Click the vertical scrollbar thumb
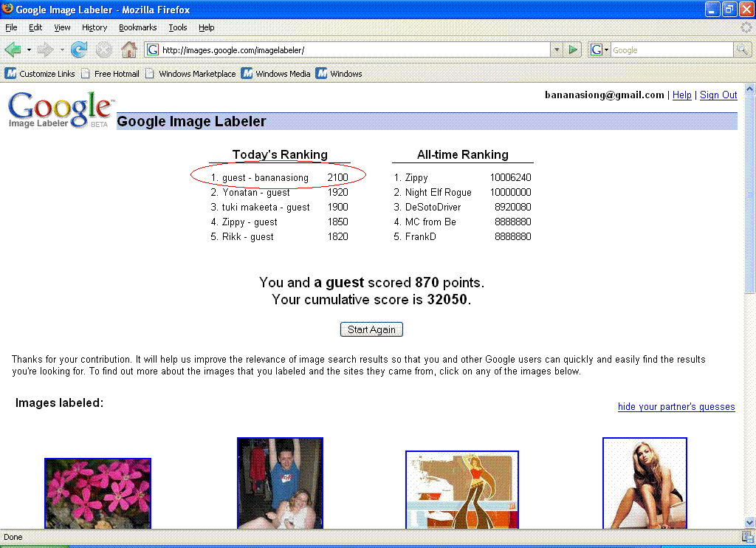This screenshot has width=756, height=548. click(750, 194)
